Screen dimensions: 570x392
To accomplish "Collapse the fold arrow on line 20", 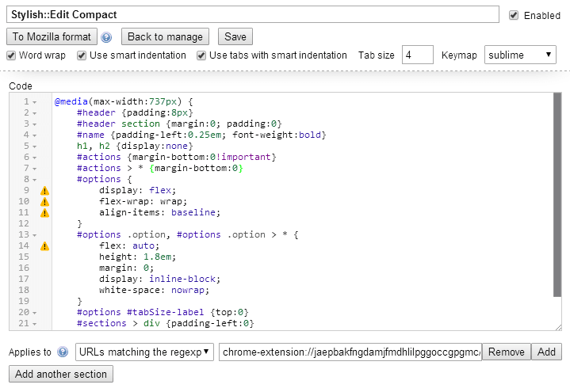I will pyautogui.click(x=35, y=313).
